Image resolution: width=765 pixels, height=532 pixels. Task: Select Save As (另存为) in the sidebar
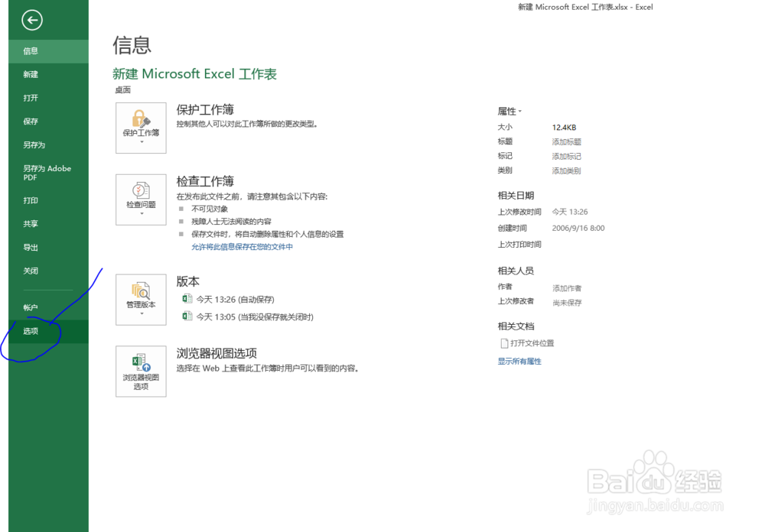click(48, 144)
